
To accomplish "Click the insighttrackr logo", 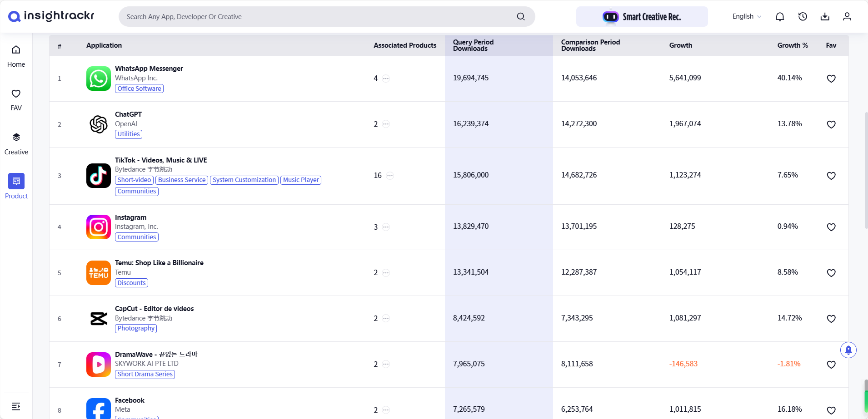I will [51, 16].
